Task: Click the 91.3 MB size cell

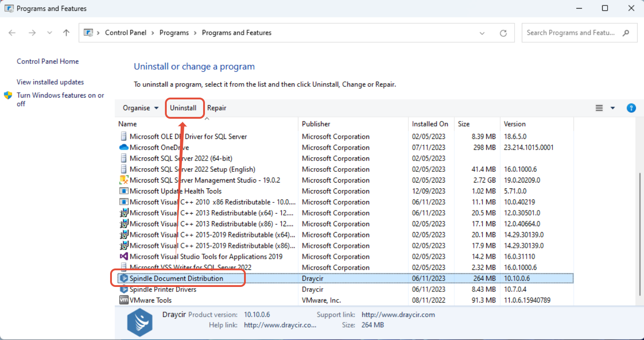Action: tap(483, 300)
